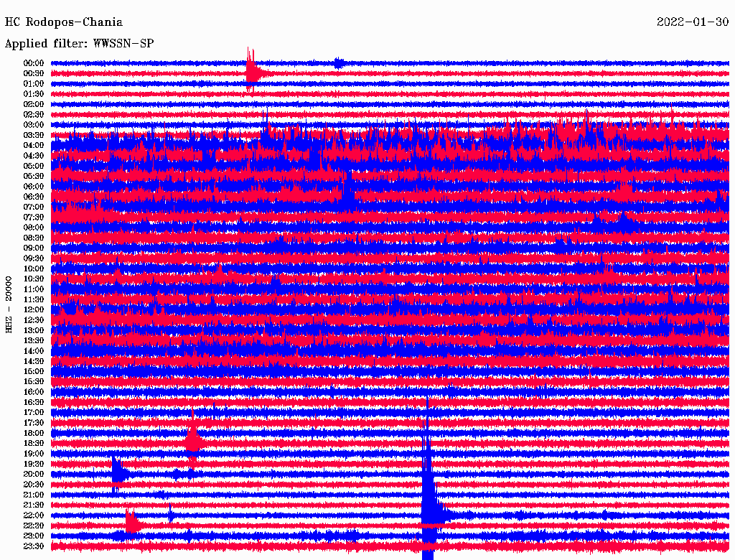The height and width of the screenshot is (560, 735).
Task: Select the 12:30 time label
Action: pos(33,320)
